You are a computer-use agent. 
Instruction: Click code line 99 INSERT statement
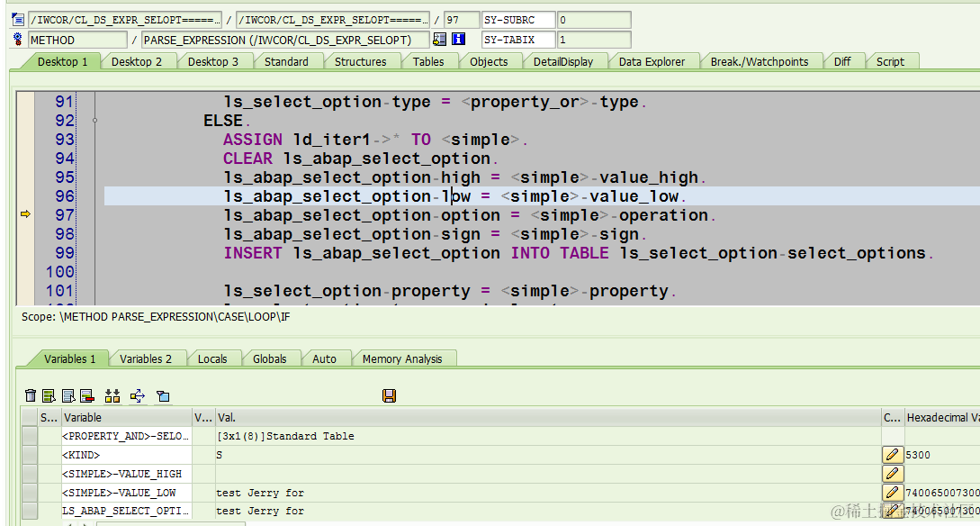click(x=579, y=253)
